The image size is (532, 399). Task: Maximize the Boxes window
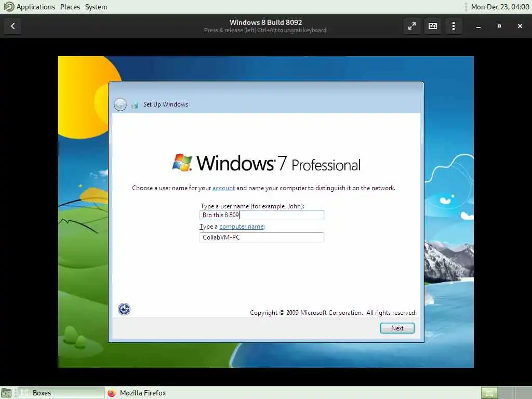(x=499, y=26)
